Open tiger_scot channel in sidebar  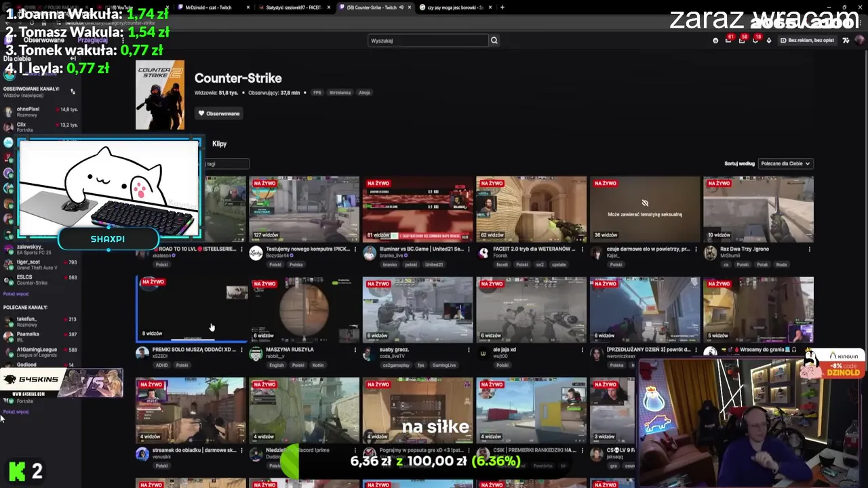click(41, 264)
